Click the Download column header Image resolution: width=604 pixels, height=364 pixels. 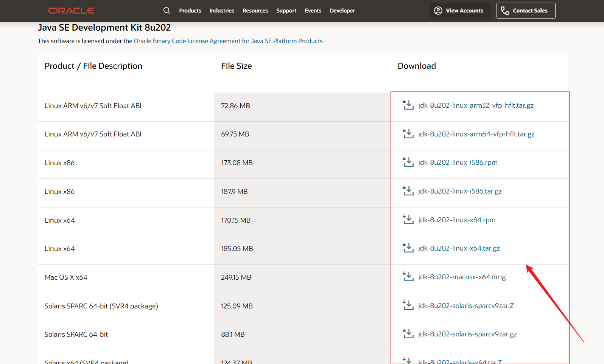click(417, 66)
